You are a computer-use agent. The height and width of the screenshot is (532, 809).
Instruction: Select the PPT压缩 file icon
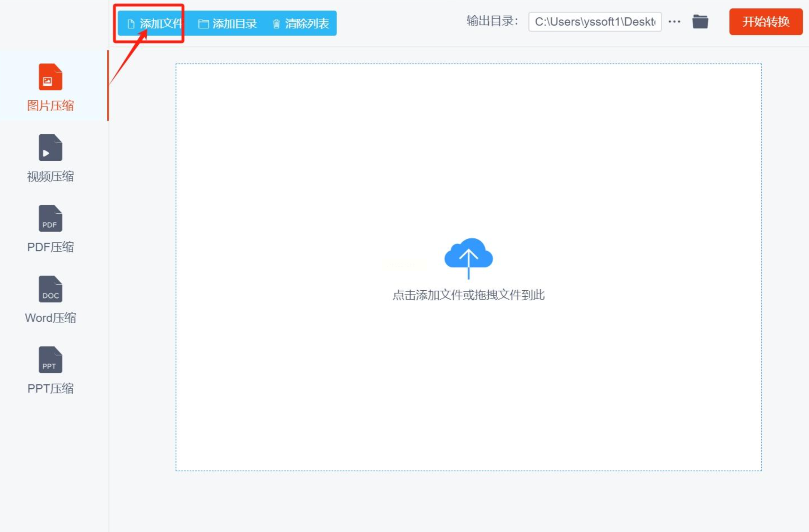coord(50,360)
